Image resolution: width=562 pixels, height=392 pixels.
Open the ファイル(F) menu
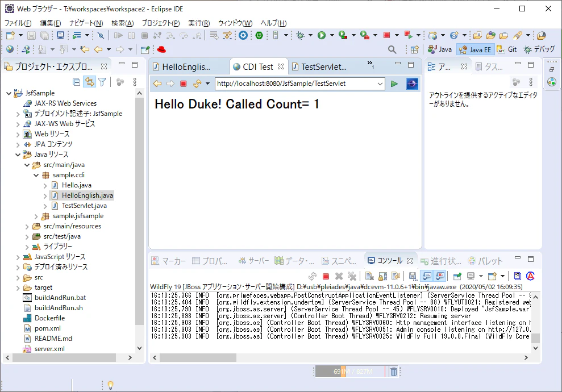click(18, 23)
